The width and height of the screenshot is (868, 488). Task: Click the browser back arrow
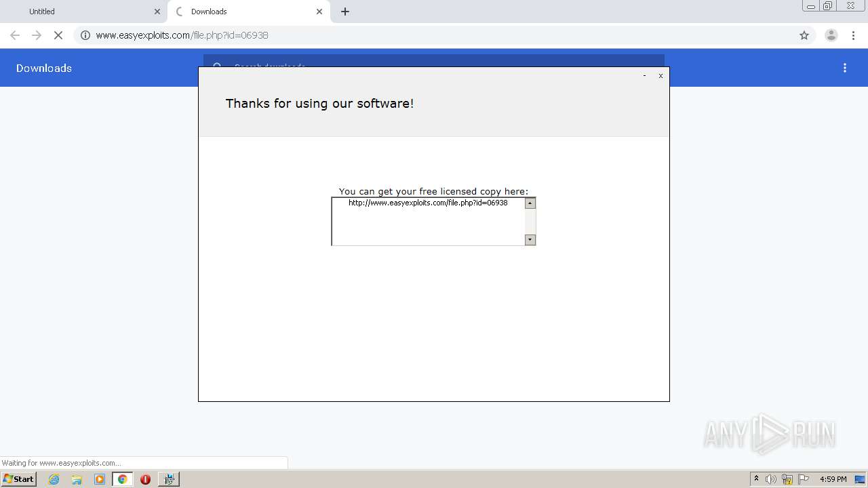(15, 35)
